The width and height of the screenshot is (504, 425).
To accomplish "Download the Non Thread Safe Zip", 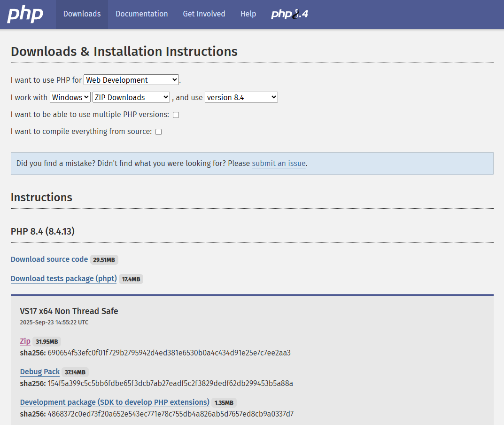I will [x=25, y=341].
